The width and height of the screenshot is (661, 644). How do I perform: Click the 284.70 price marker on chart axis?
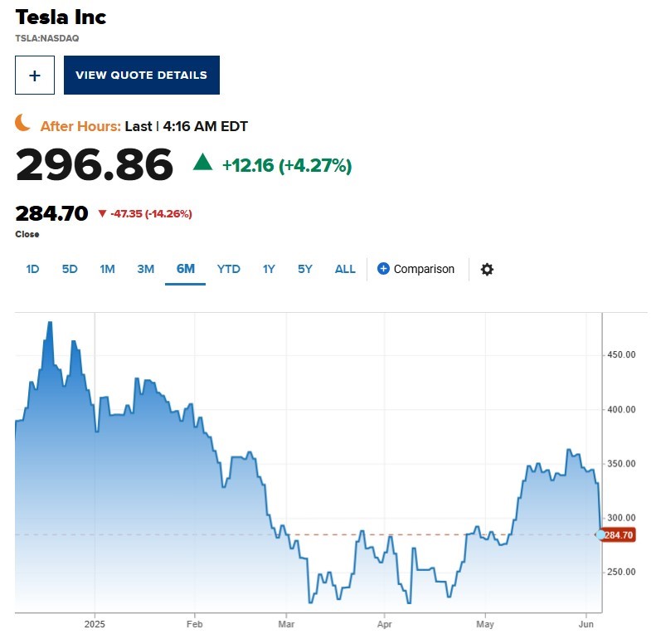pos(620,535)
